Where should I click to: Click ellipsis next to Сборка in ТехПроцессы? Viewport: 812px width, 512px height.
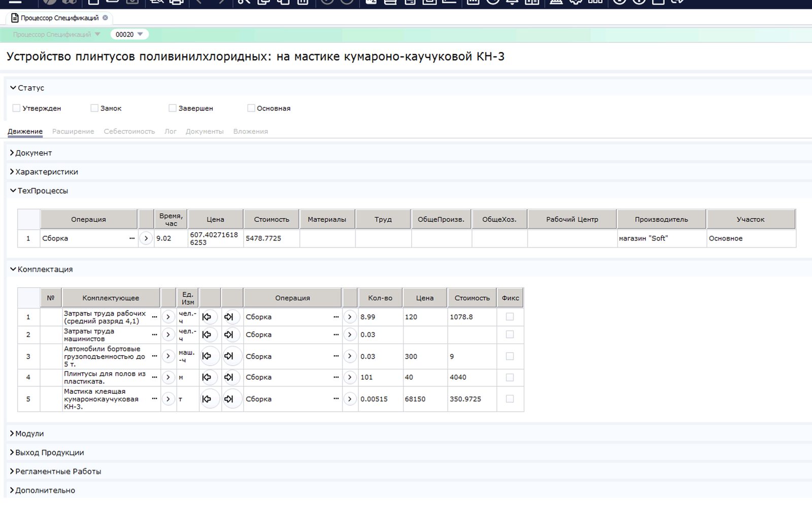coord(132,238)
